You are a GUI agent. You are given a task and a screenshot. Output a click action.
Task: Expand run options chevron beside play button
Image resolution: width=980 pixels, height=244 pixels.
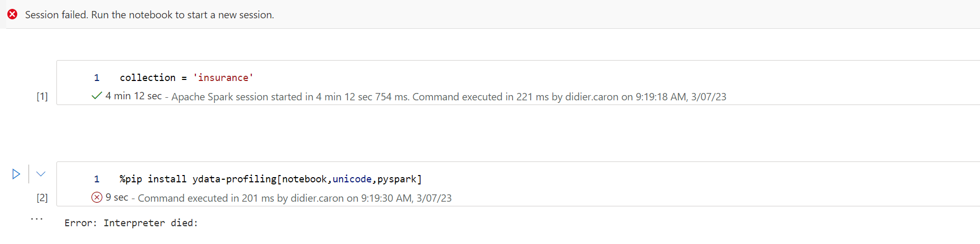click(41, 174)
